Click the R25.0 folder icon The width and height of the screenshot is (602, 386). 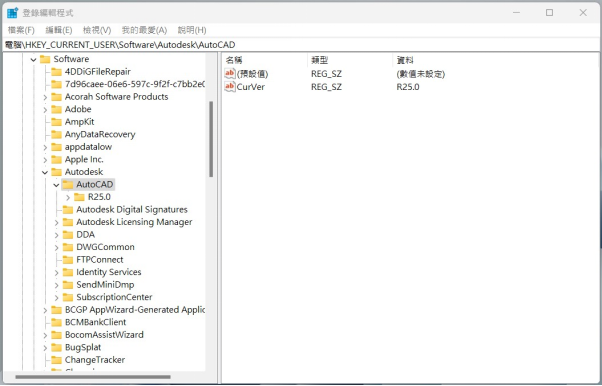pyautogui.click(x=79, y=197)
